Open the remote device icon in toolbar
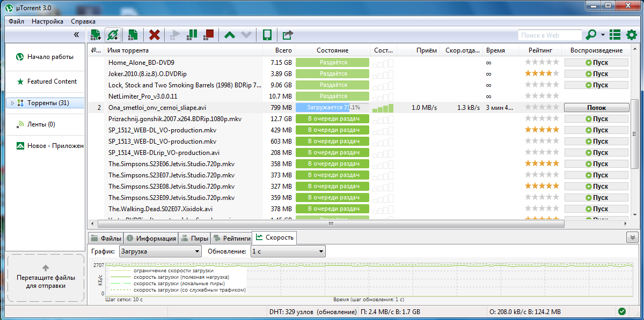This screenshot has height=320, width=644. pos(266,35)
